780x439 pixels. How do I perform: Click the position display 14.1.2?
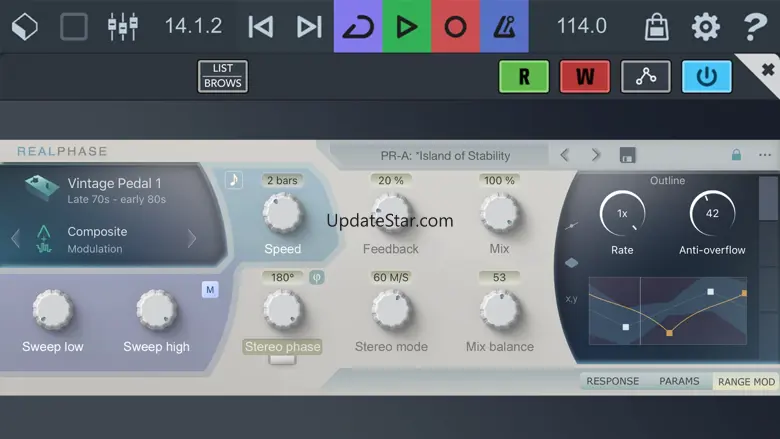coord(193,26)
